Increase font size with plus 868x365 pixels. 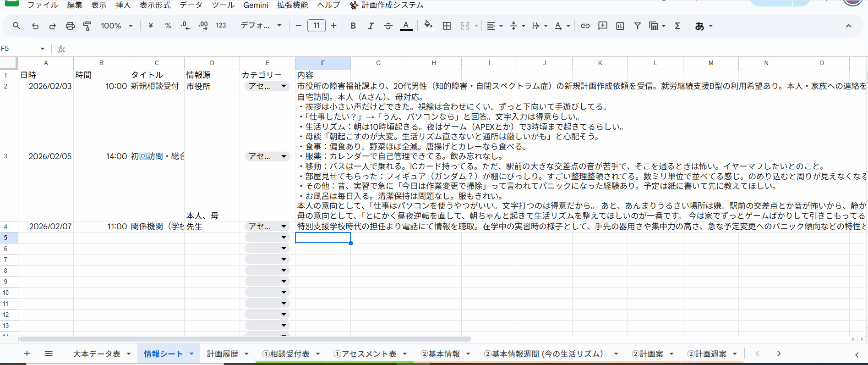point(333,26)
